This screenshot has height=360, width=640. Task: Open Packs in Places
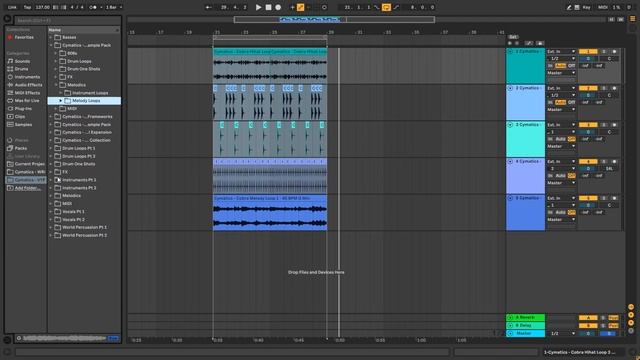tap(20, 148)
